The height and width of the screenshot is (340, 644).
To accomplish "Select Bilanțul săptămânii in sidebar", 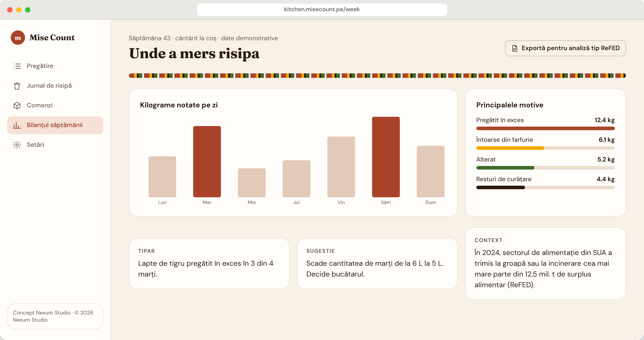I will click(55, 125).
